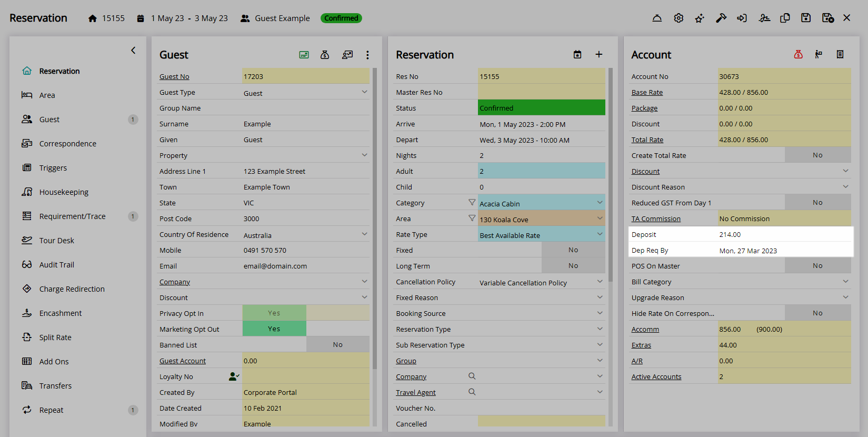
Task: Toggle the Long Term No switch
Action: (573, 265)
